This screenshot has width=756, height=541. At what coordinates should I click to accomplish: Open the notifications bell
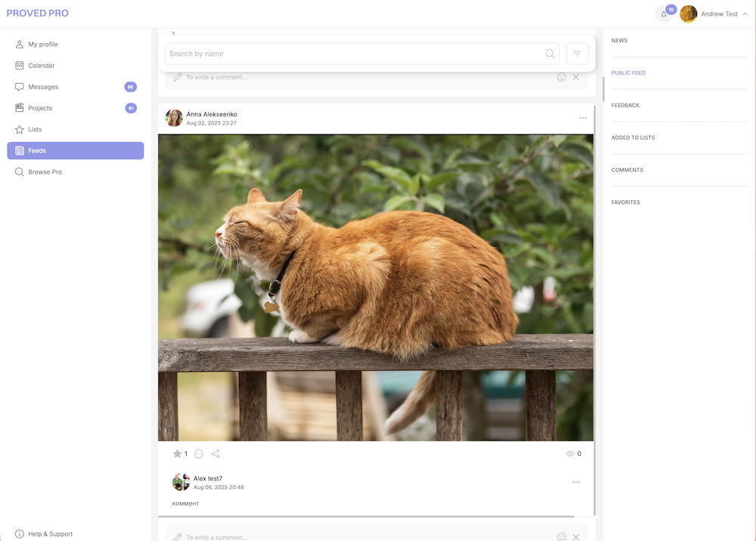click(x=664, y=14)
